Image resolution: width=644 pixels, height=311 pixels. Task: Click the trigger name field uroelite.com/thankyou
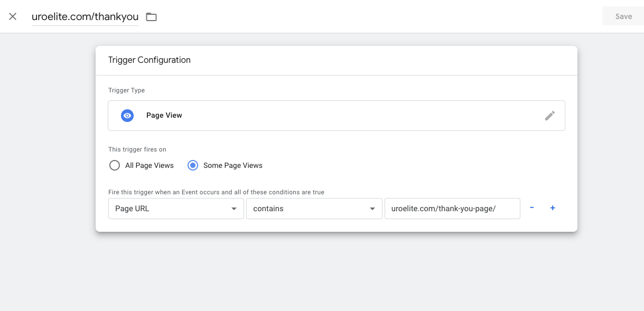pyautogui.click(x=85, y=16)
